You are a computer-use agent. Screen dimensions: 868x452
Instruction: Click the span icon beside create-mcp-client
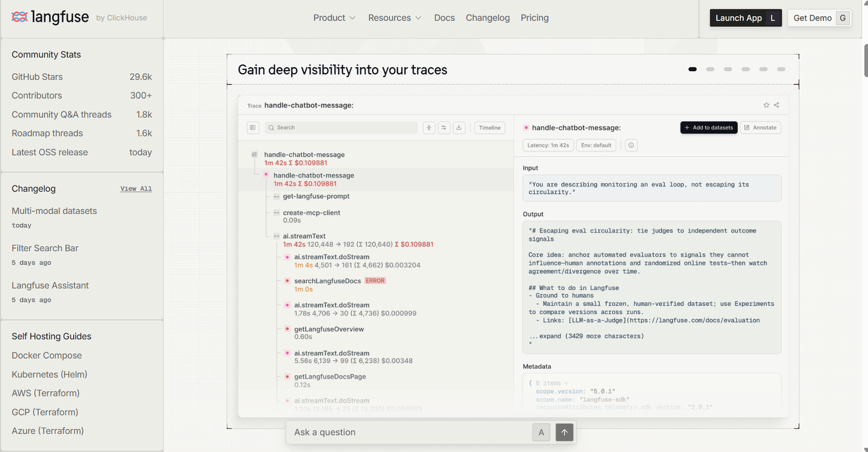277,213
